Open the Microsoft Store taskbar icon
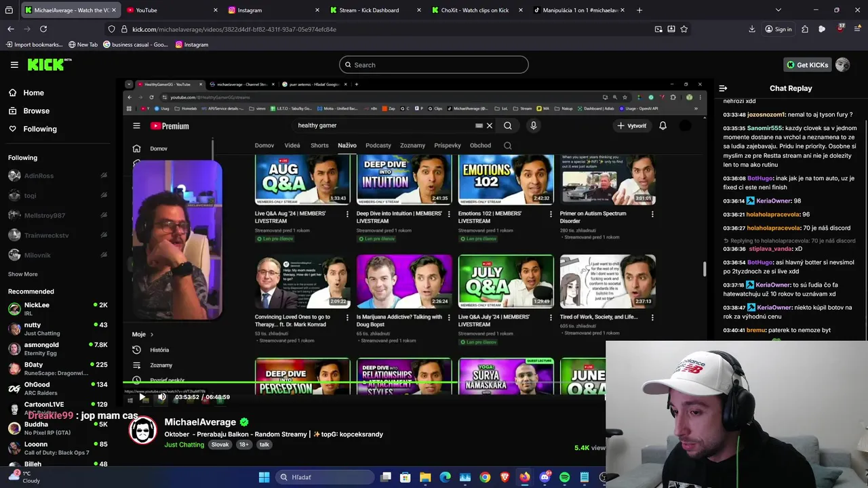Screen dimensions: 868x488 tap(406, 477)
